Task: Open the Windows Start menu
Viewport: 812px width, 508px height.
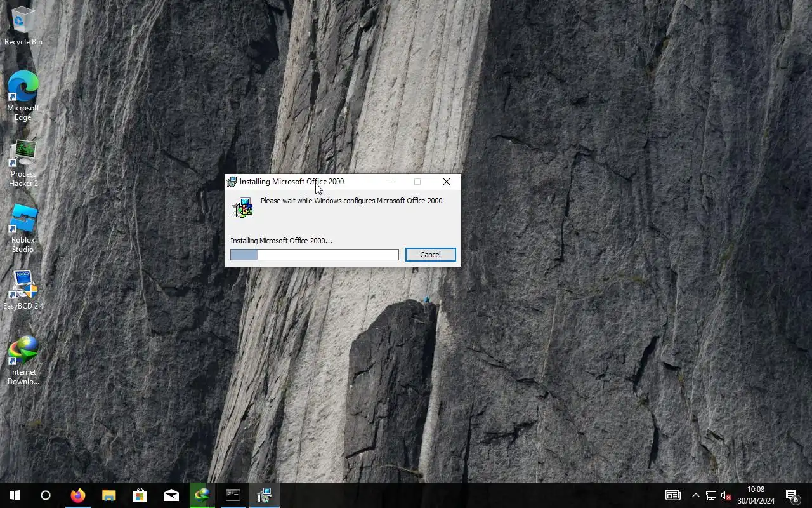Action: click(x=15, y=495)
